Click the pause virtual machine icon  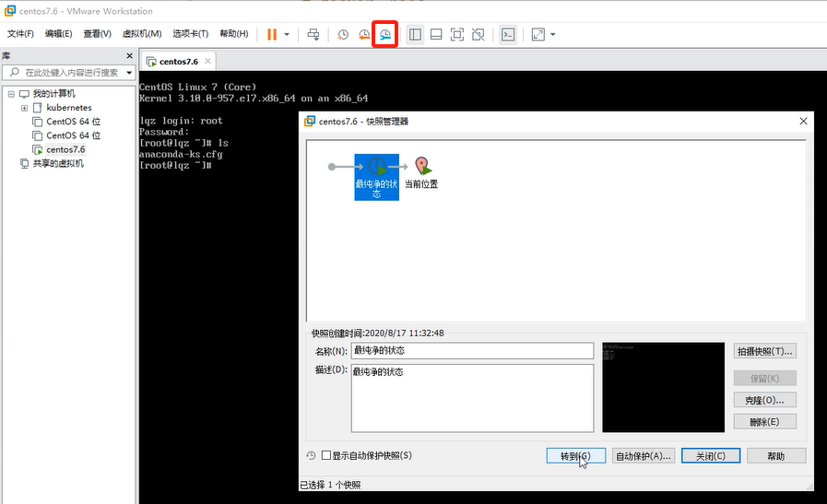point(272,35)
